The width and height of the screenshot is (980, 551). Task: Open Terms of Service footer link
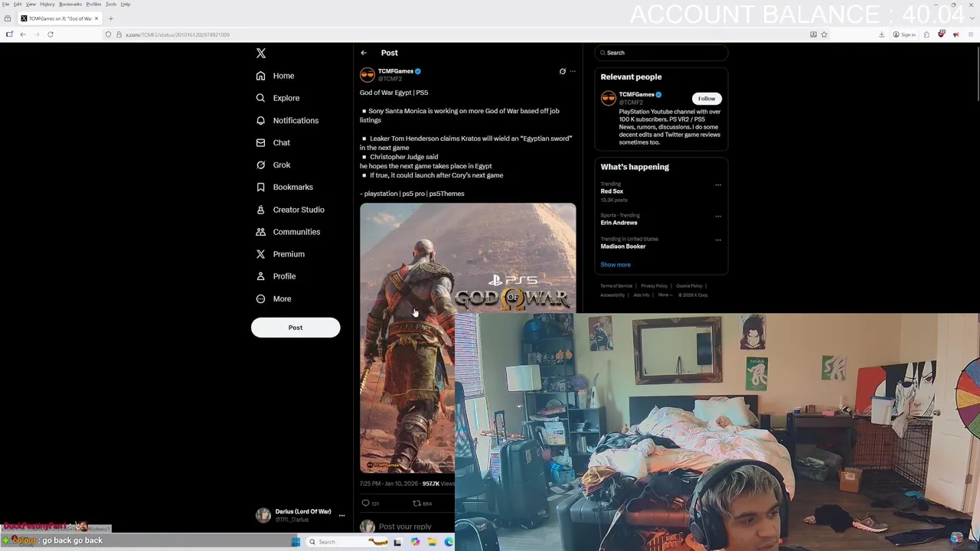pyautogui.click(x=616, y=286)
